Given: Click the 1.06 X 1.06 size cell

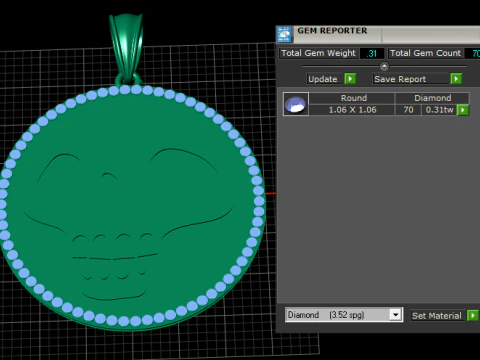Looking at the screenshot, I should click(x=352, y=110).
